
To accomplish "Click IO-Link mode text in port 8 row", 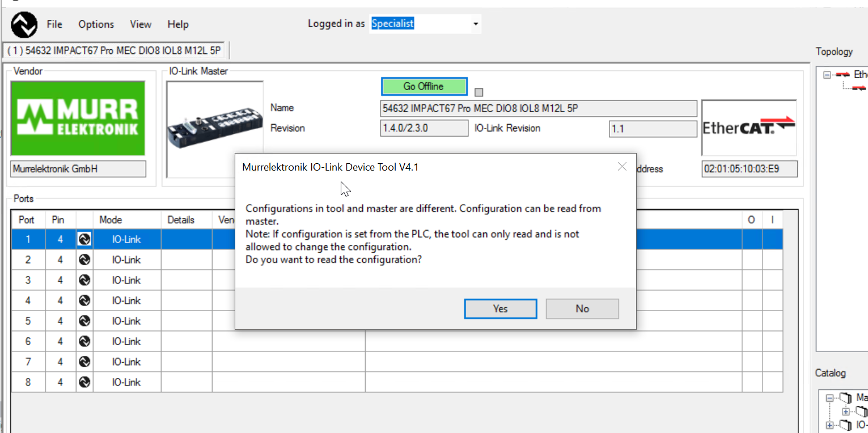I will click(x=126, y=382).
